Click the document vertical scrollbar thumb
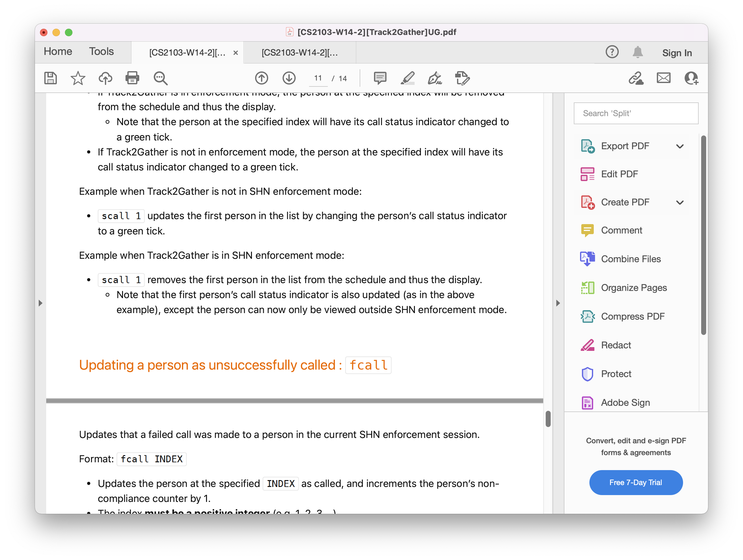Viewport: 743px width, 560px height. 548,419
